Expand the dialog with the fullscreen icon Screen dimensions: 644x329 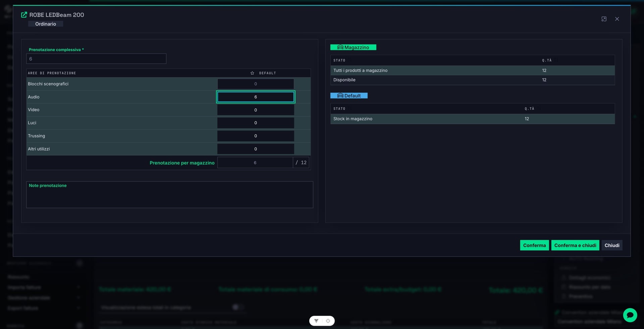tap(604, 19)
